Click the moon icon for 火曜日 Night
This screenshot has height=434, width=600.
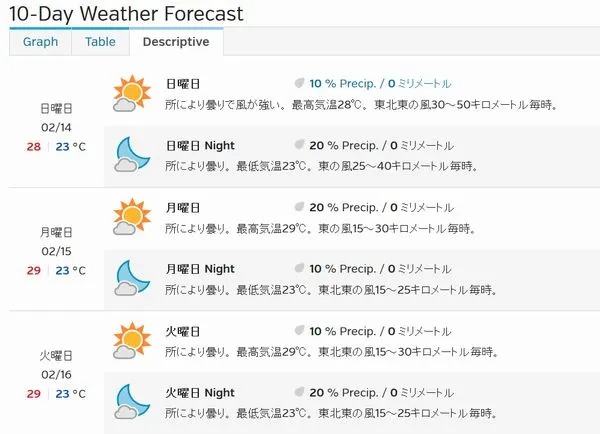132,402
